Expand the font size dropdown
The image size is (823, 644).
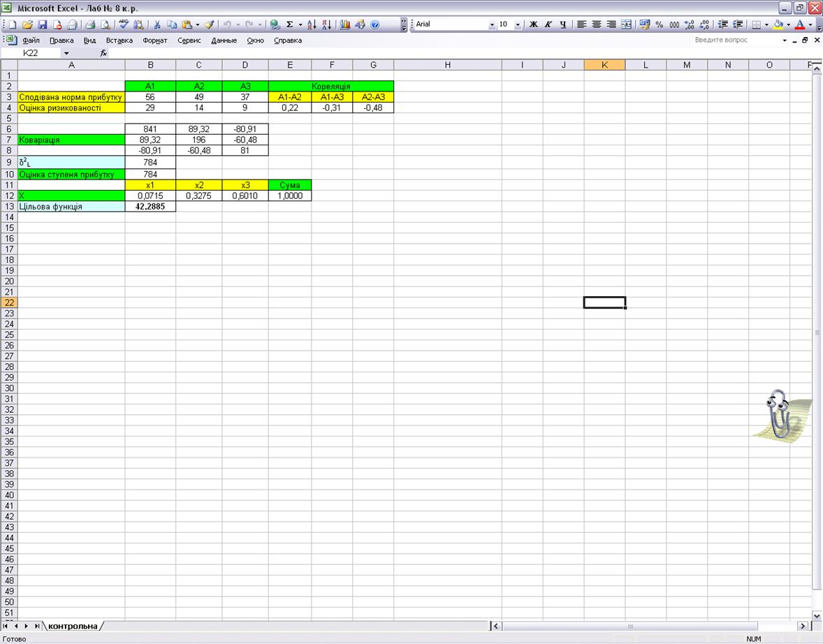click(x=518, y=24)
